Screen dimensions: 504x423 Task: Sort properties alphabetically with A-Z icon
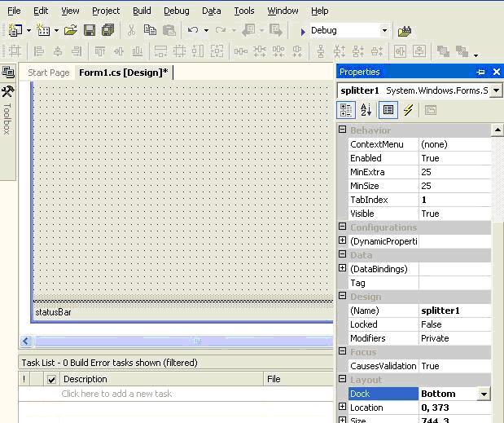coord(366,110)
